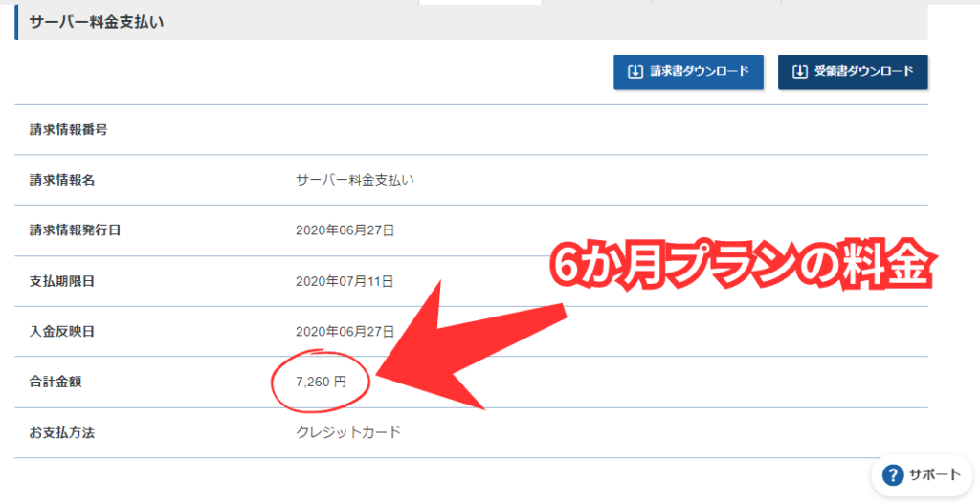Select the クレジットカード payment method value

[348, 432]
